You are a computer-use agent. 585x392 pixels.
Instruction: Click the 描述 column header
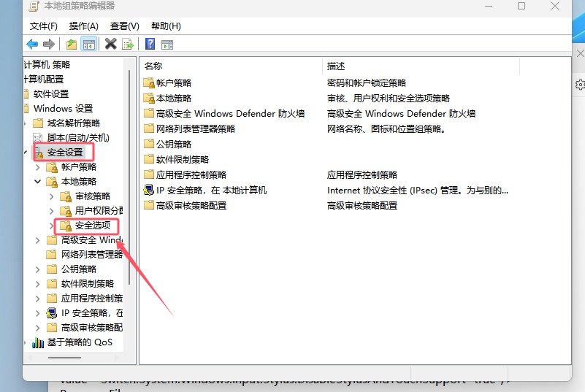point(336,66)
